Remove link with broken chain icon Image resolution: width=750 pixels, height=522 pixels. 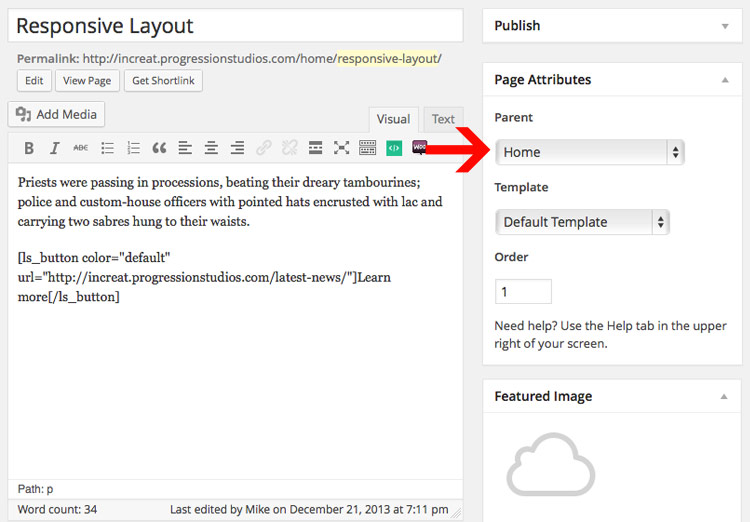(289, 148)
